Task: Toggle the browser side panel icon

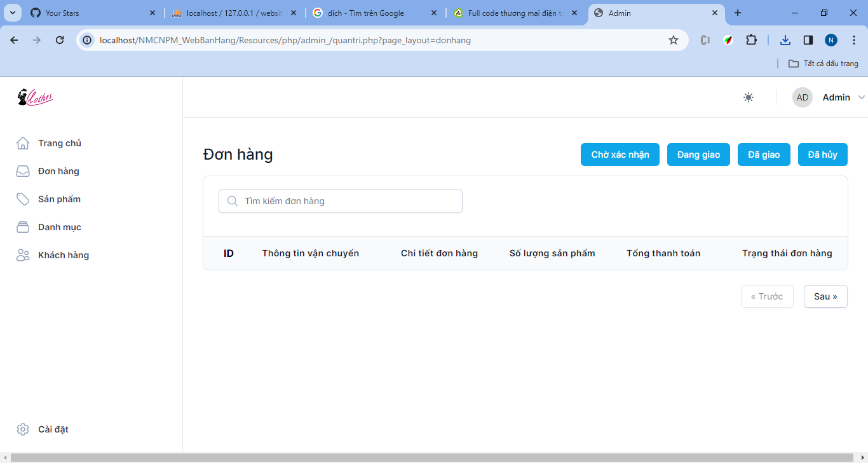Action: pos(808,40)
